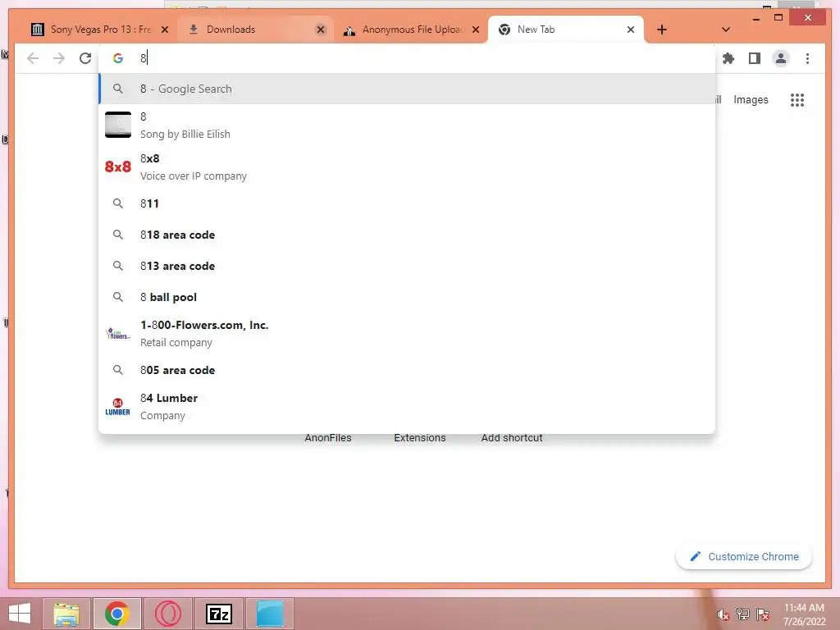The image size is (840, 630).
Task: Select the '813 area code' suggestion
Action: click(x=407, y=266)
